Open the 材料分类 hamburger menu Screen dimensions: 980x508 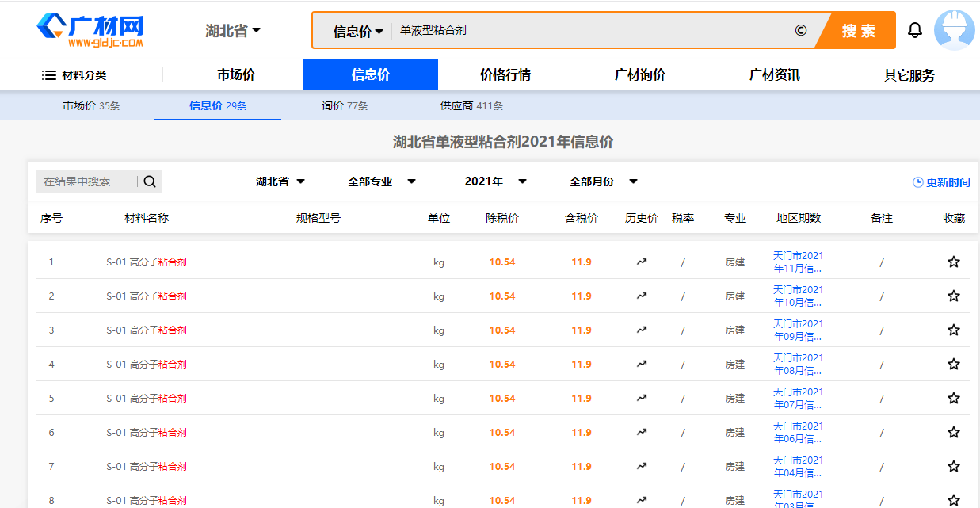(48, 75)
